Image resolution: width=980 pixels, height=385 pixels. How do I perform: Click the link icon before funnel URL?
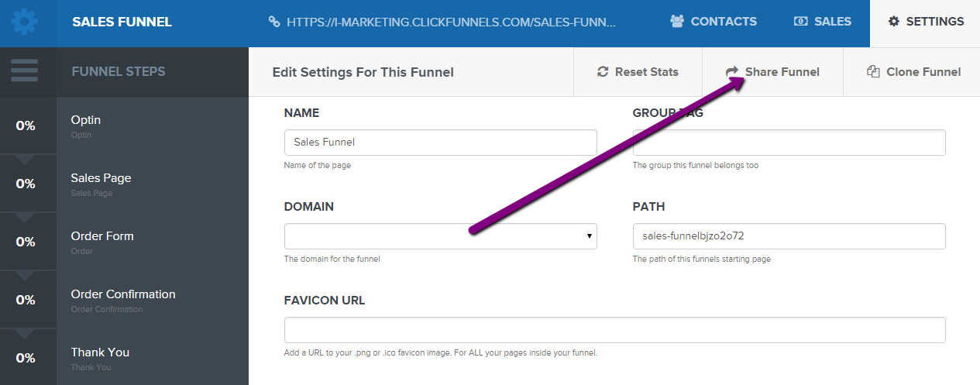coord(273,22)
